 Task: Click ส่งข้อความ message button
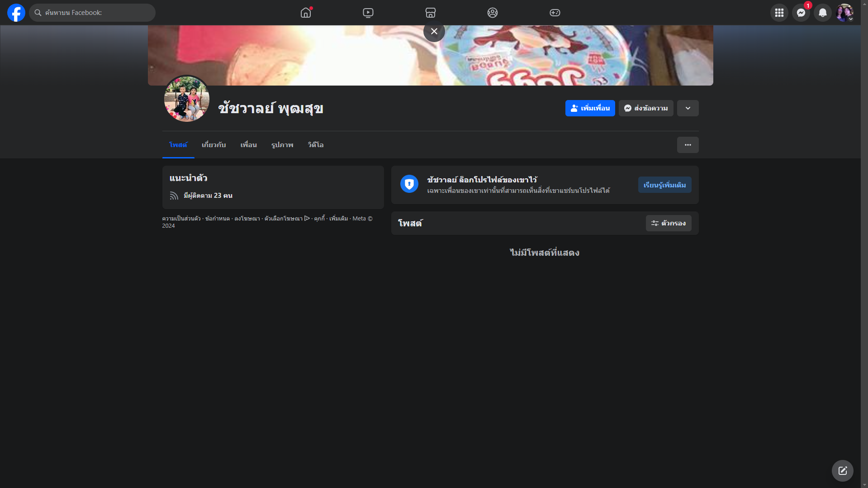pos(646,108)
